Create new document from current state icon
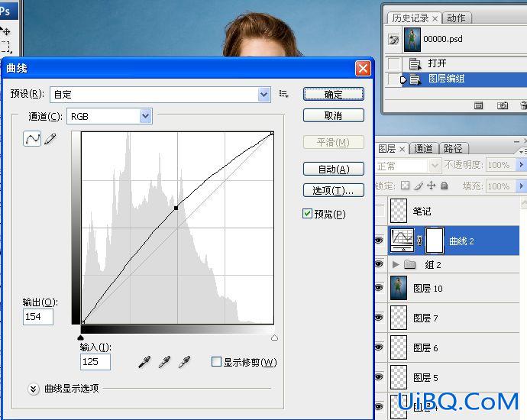This screenshot has height=420, width=527. pyautogui.click(x=478, y=106)
